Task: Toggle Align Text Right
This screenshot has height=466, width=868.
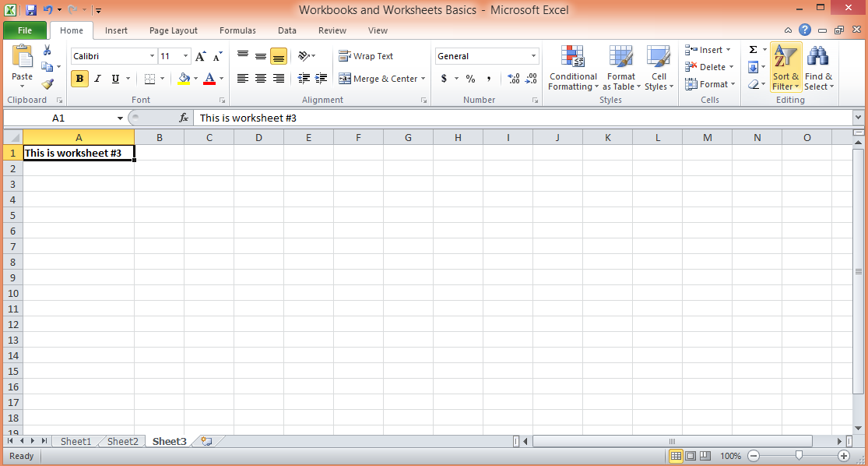Action: click(279, 79)
